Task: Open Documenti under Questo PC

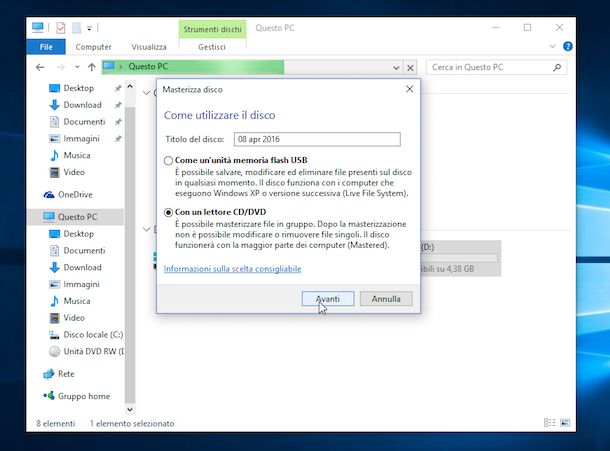Action: tap(84, 251)
